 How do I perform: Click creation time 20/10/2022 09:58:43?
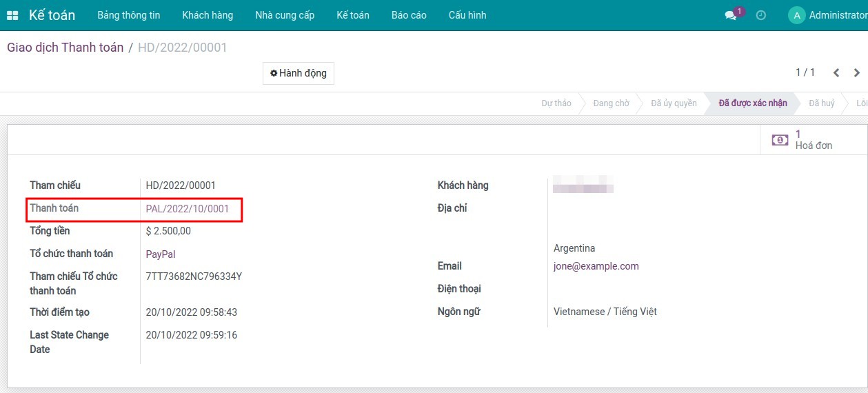point(192,312)
